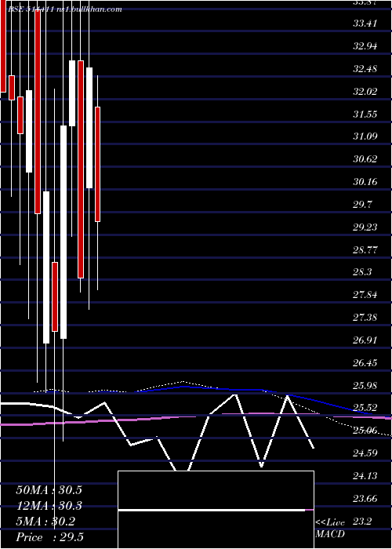
Task: Click the MACD label
Action: [330, 534]
